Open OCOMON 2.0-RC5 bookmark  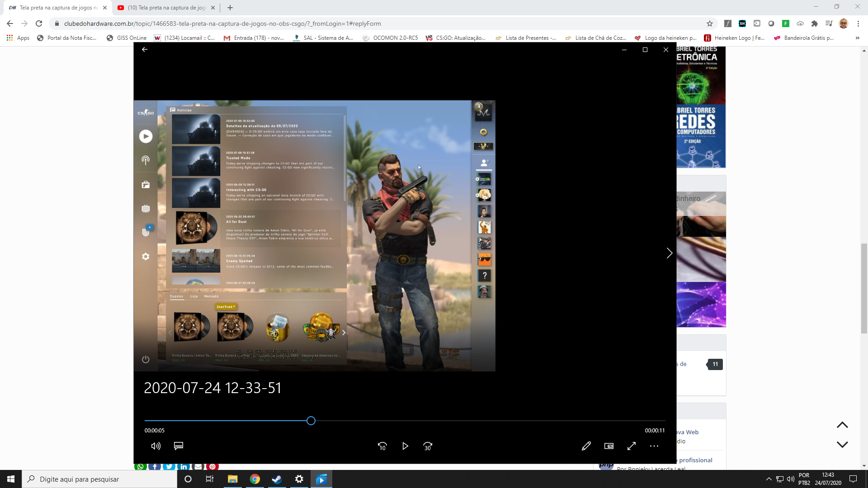[x=391, y=38]
